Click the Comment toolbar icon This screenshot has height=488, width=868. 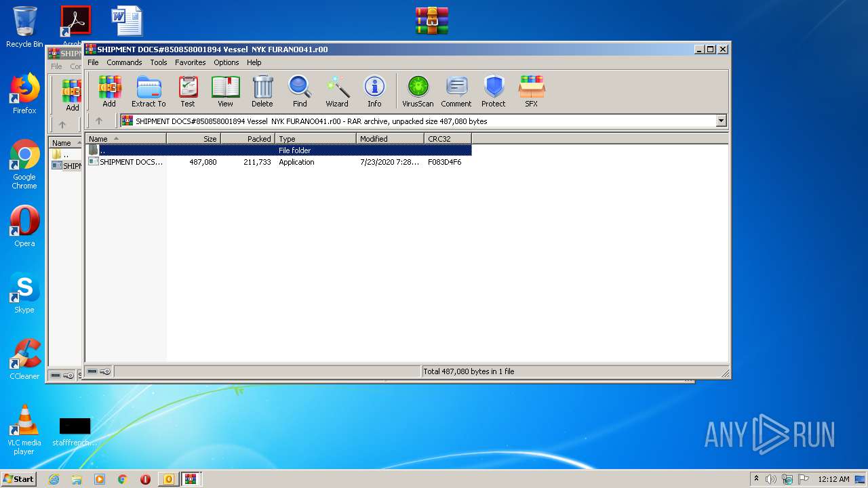tap(456, 91)
